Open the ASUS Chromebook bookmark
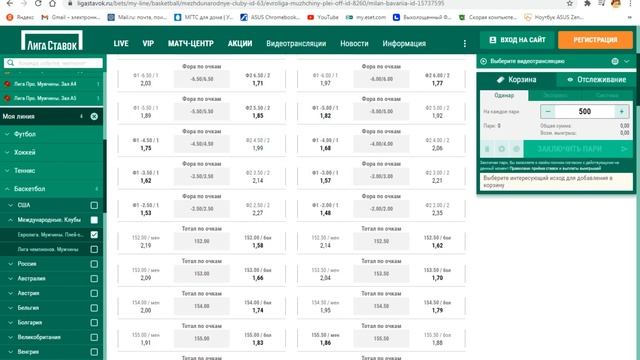 [270, 17]
